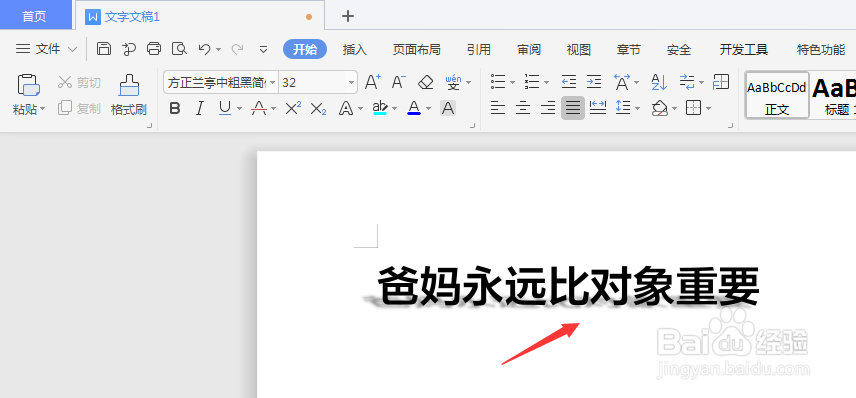
Task: Toggle Subscript X₂ formatting
Action: click(318, 108)
